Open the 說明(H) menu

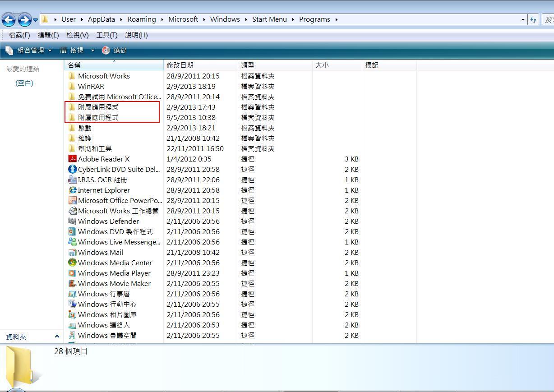136,35
